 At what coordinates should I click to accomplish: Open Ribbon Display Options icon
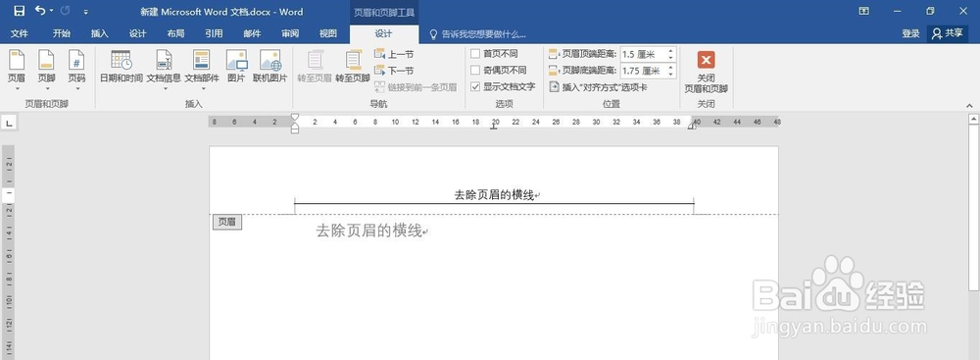(863, 11)
